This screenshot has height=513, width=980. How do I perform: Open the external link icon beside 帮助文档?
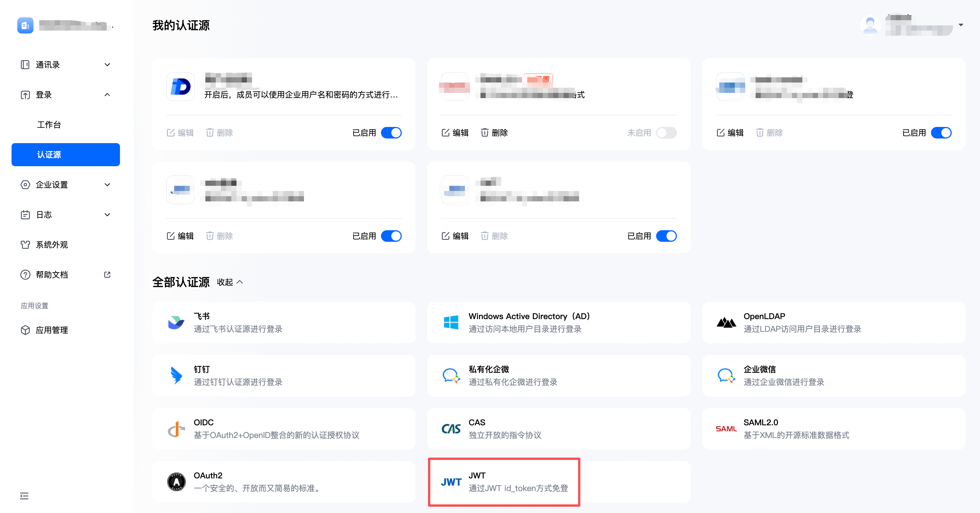[x=107, y=274]
